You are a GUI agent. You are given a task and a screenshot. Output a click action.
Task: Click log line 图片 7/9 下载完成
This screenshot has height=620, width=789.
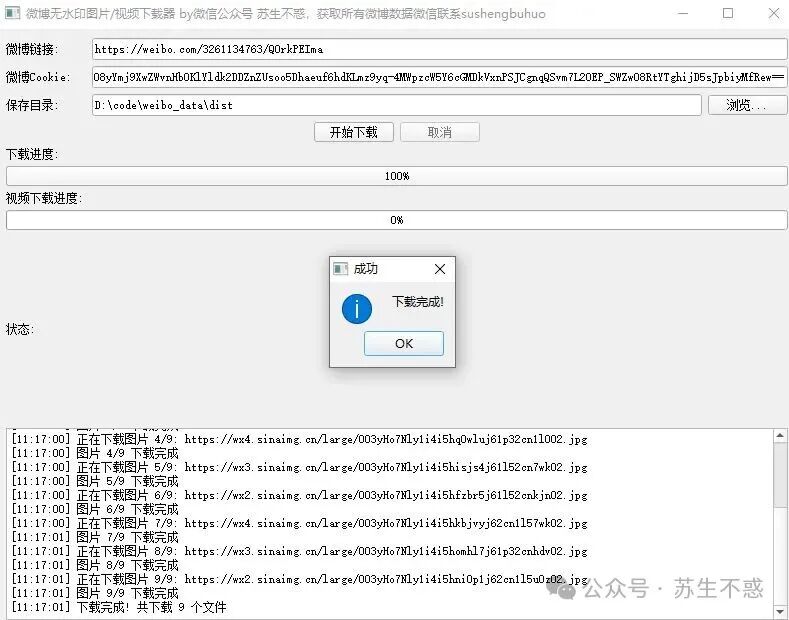(x=95, y=537)
